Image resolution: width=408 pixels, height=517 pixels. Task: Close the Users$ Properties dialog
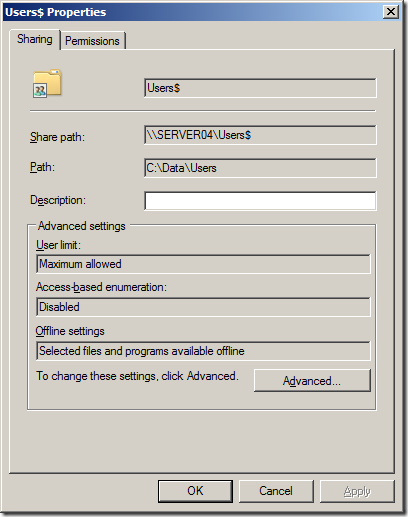tap(391, 12)
